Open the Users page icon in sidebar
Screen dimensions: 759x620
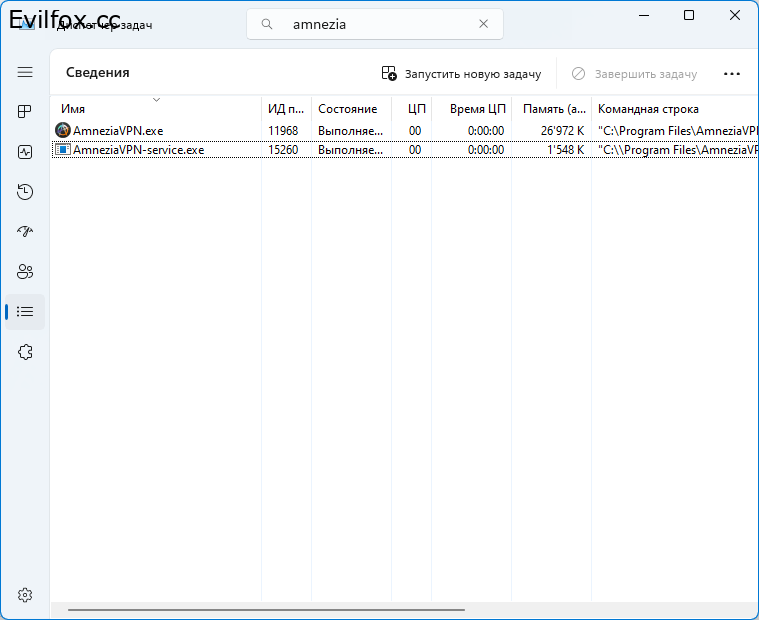click(x=25, y=272)
